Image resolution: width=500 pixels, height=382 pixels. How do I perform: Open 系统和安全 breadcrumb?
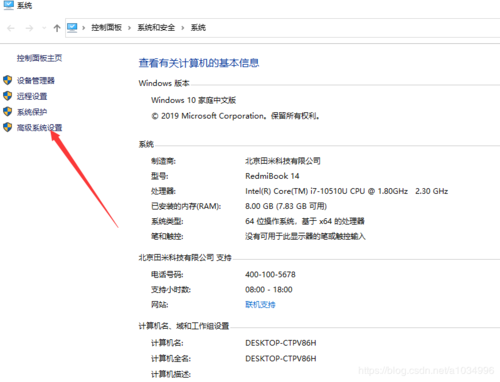(156, 28)
